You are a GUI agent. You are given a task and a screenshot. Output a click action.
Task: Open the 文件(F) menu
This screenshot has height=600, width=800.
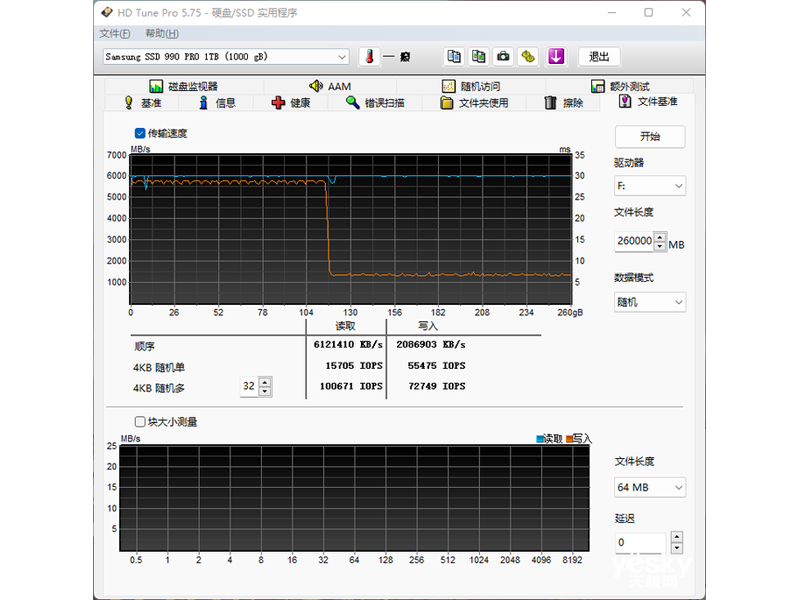pyautogui.click(x=115, y=34)
